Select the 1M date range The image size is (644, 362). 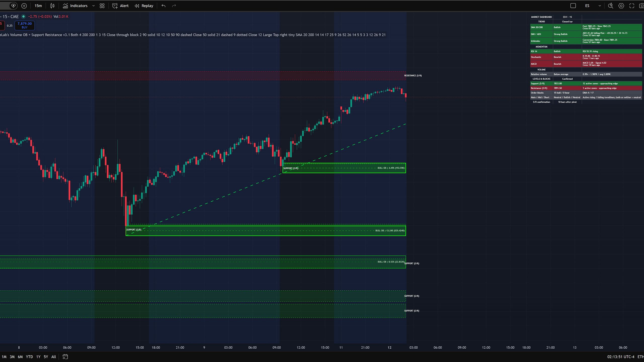(4, 357)
